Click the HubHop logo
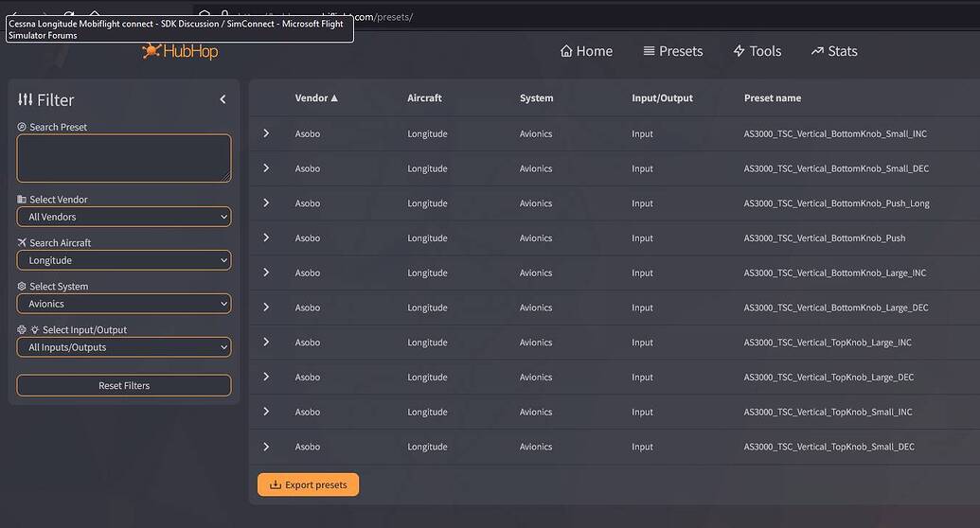Image resolution: width=980 pixels, height=528 pixels. 180,51
